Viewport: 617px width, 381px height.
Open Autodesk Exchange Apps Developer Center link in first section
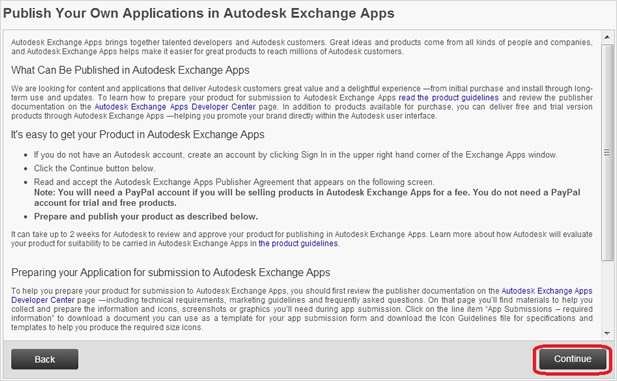(175, 107)
